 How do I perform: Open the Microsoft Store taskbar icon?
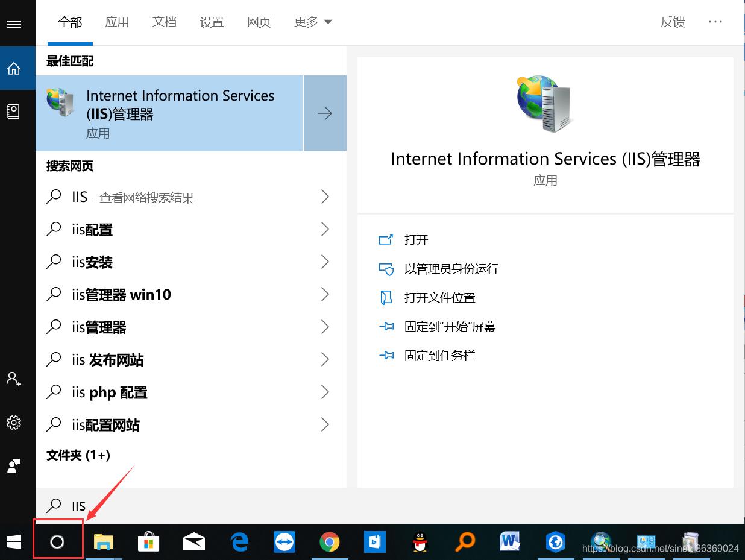(148, 542)
